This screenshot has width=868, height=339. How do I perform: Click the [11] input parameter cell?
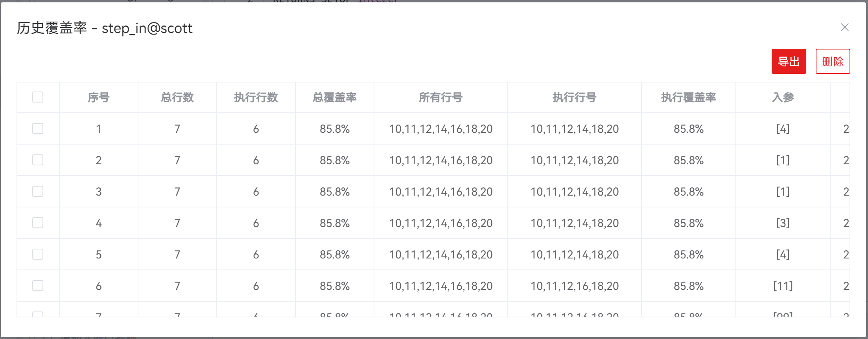[783, 286]
